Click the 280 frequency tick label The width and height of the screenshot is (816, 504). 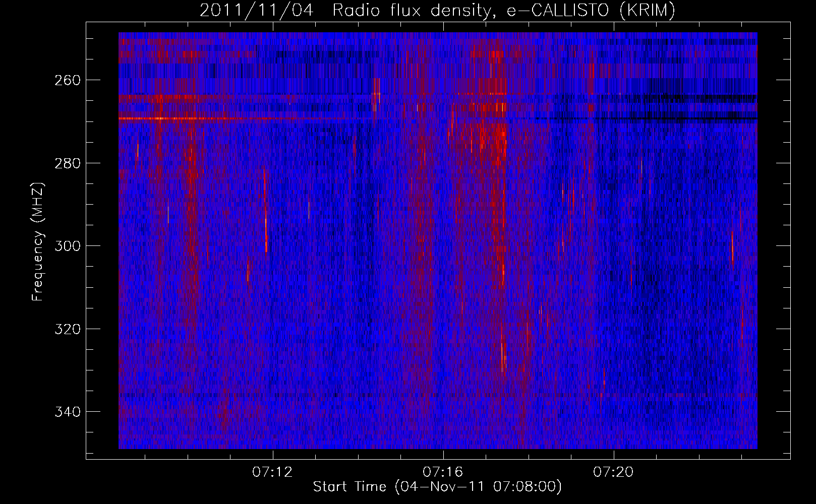click(x=67, y=163)
